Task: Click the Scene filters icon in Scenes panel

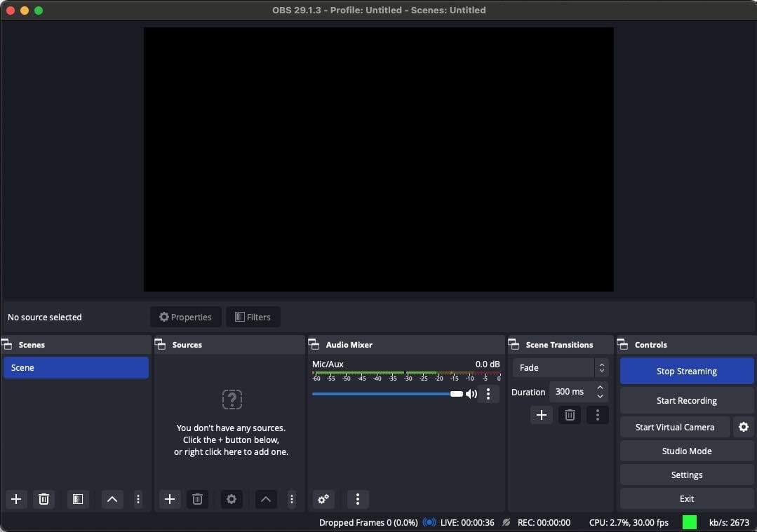Action: coord(77,499)
